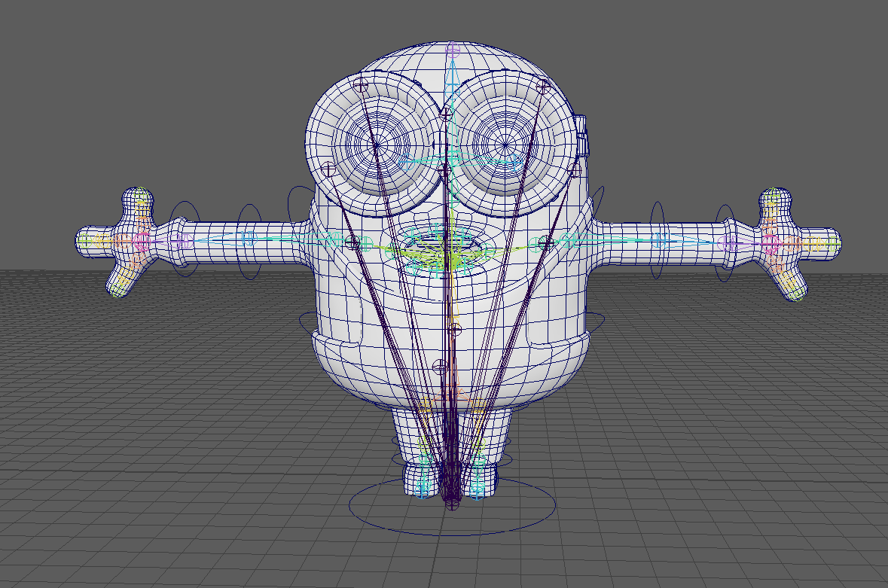Select the green tip joint of the left hand's downward finger
888x588 pixels.
[x=117, y=291]
